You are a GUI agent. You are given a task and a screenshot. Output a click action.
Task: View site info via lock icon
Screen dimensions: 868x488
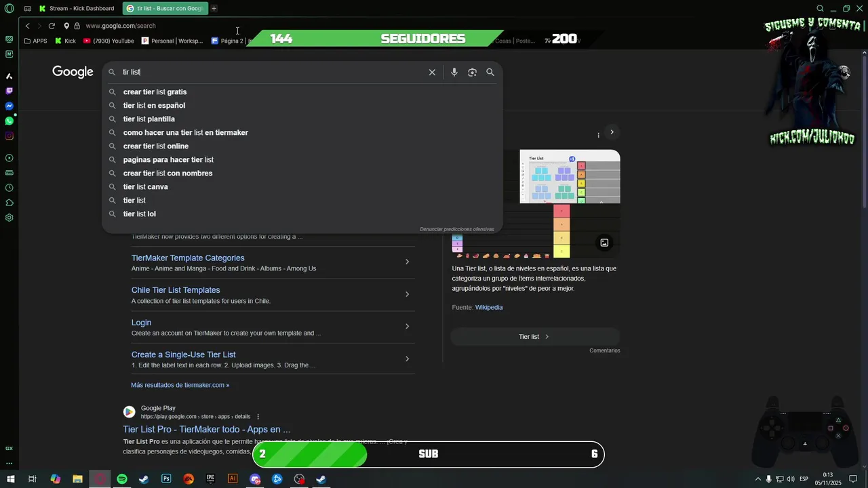pyautogui.click(x=77, y=26)
